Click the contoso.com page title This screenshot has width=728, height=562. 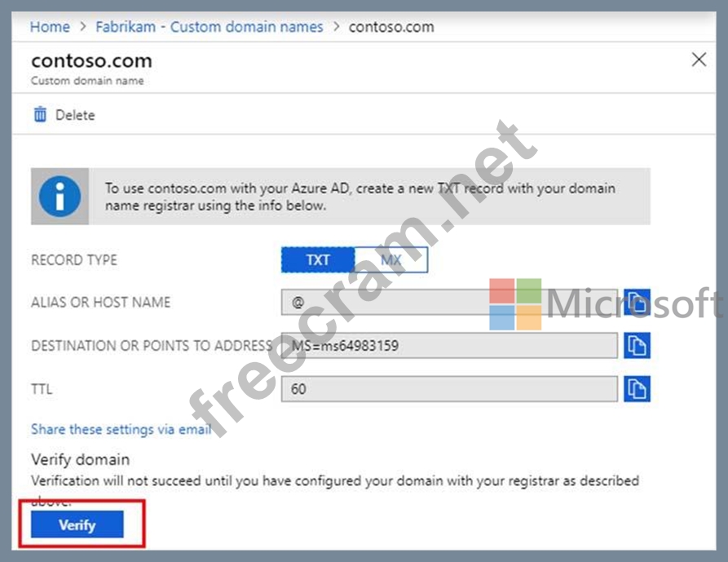point(91,61)
